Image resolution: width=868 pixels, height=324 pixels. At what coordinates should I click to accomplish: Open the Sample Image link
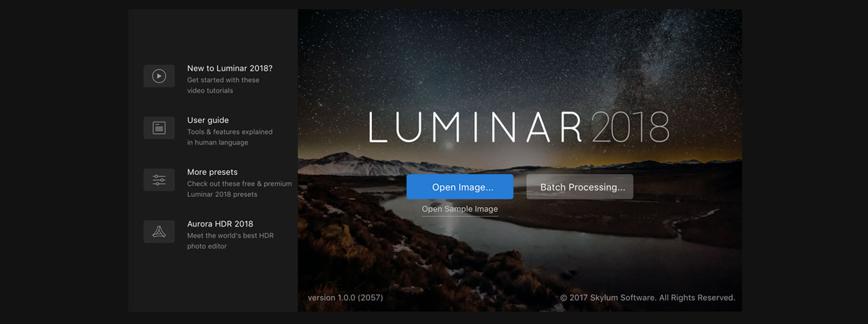point(460,209)
